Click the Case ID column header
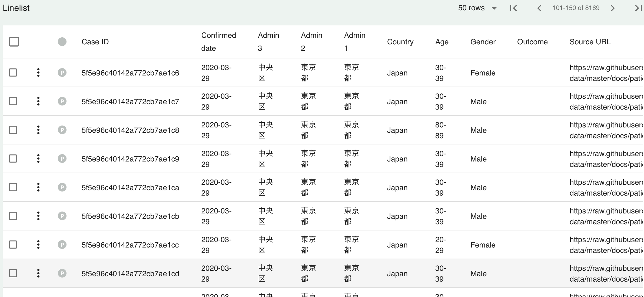Image resolution: width=644 pixels, height=297 pixels. click(95, 42)
